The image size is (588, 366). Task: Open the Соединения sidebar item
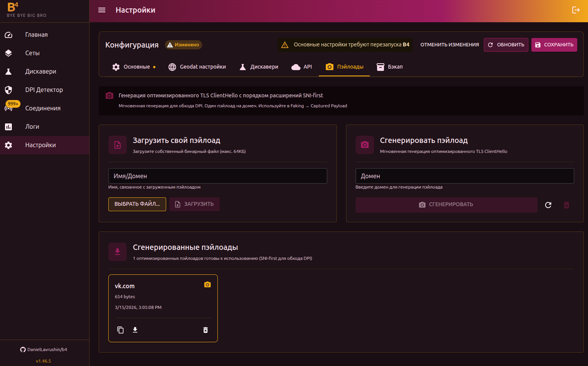42,108
